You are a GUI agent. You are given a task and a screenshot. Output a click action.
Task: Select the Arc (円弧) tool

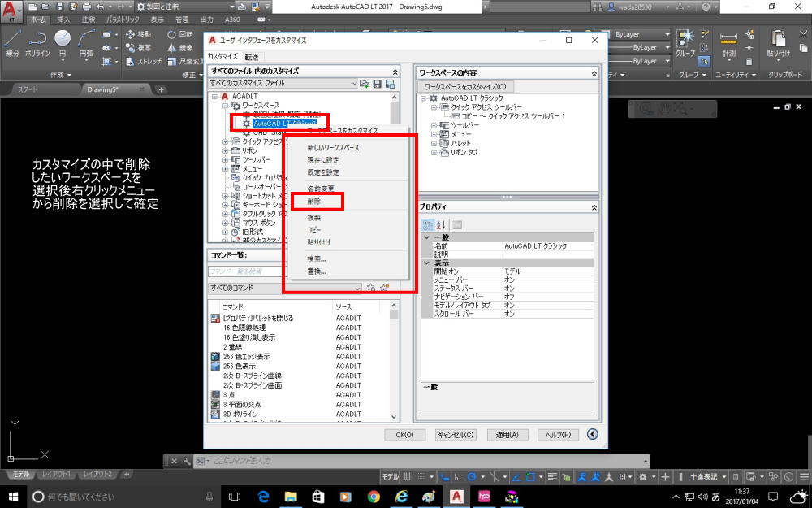86,42
